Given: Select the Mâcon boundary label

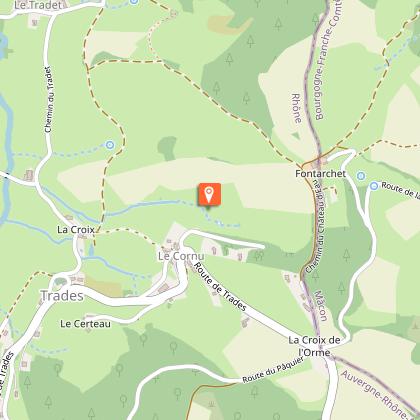Looking at the screenshot, I should 321,305.
